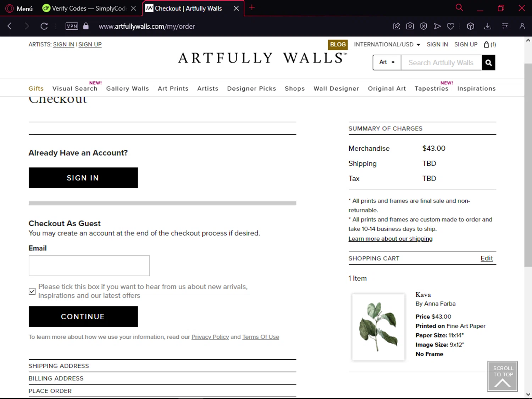This screenshot has width=532, height=399.
Task: Open the Original Art menu
Action: (387, 89)
